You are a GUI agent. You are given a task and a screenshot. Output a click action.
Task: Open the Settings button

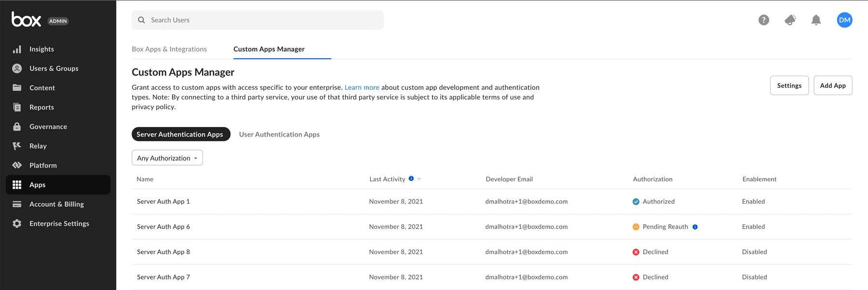[x=789, y=85]
